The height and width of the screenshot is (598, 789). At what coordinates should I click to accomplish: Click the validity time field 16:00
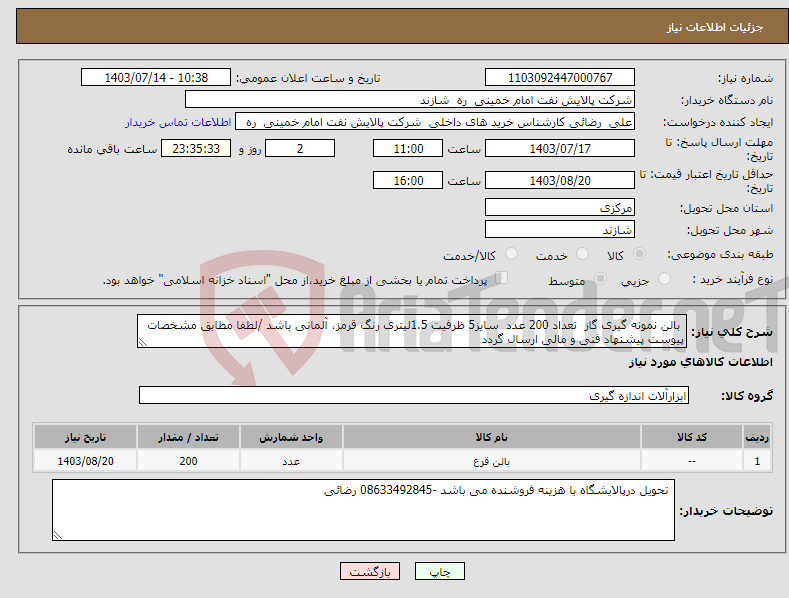(408, 180)
